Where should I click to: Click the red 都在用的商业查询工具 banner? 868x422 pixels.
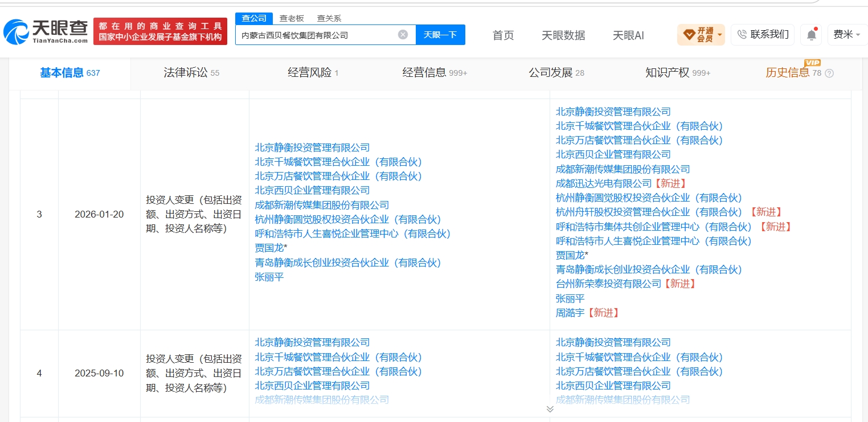click(x=160, y=32)
